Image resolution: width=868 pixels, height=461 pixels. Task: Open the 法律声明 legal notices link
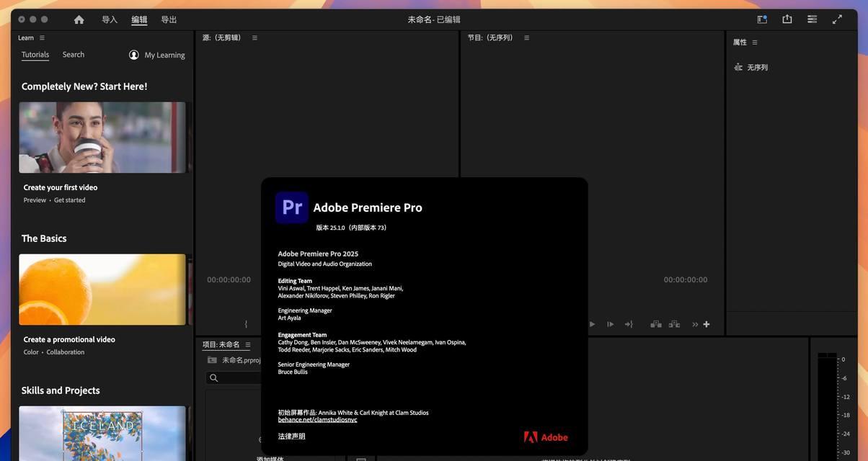291,437
